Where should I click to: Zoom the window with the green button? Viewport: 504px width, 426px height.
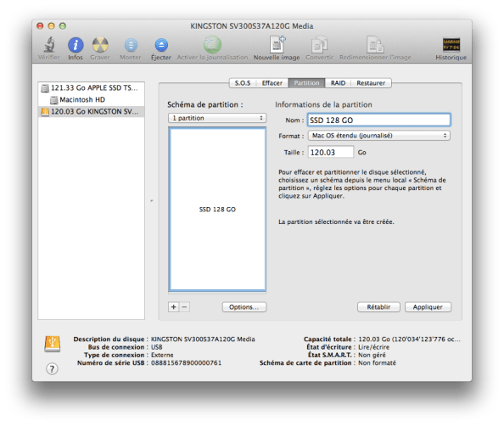63,25
